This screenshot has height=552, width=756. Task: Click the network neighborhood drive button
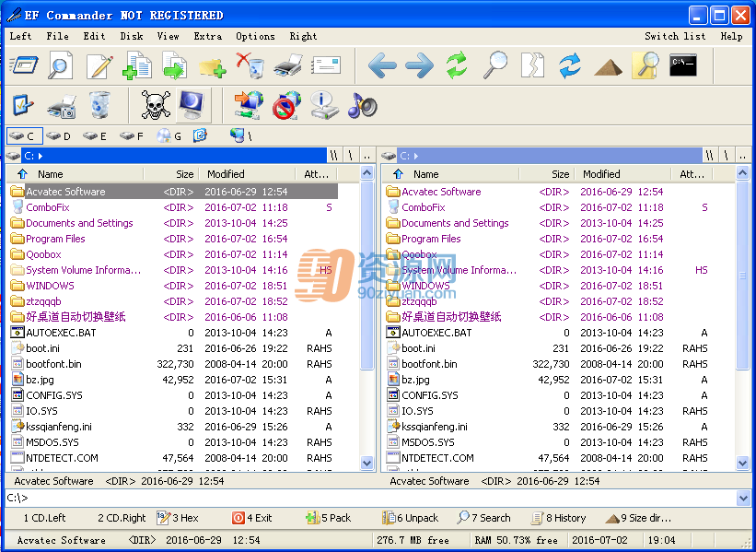click(241, 136)
